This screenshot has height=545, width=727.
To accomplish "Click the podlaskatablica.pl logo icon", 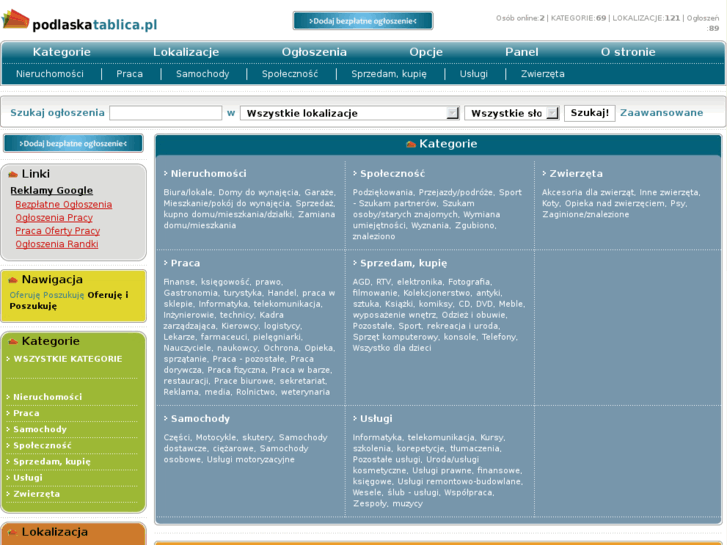I will (x=15, y=19).
